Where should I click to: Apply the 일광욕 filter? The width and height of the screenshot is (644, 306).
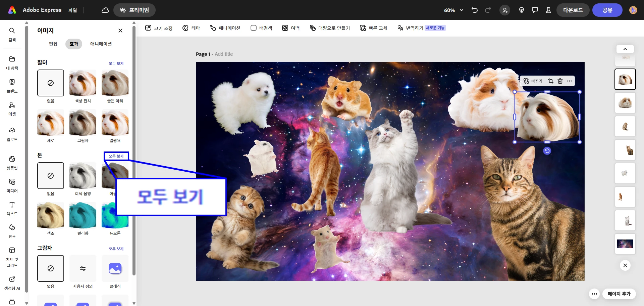[115, 123]
